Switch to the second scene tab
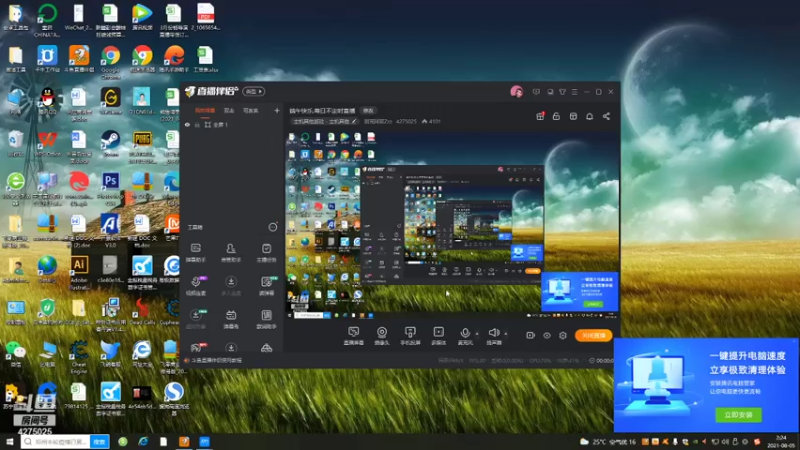Viewport: 800px width, 450px height. tap(229, 110)
